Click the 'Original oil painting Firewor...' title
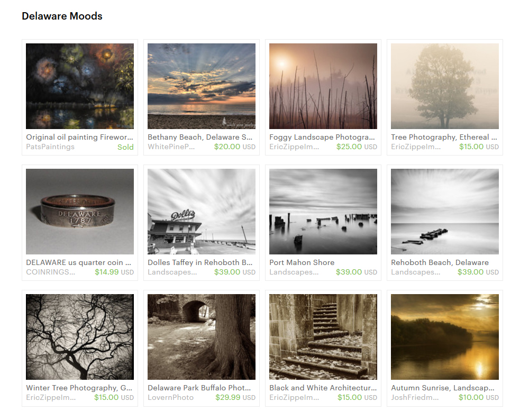Viewport: 529px width, 420px height. coord(80,138)
